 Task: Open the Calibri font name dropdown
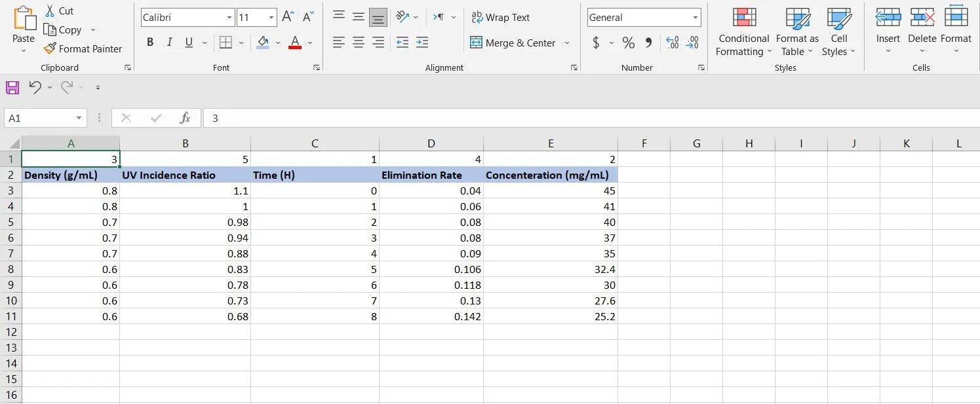(x=229, y=18)
